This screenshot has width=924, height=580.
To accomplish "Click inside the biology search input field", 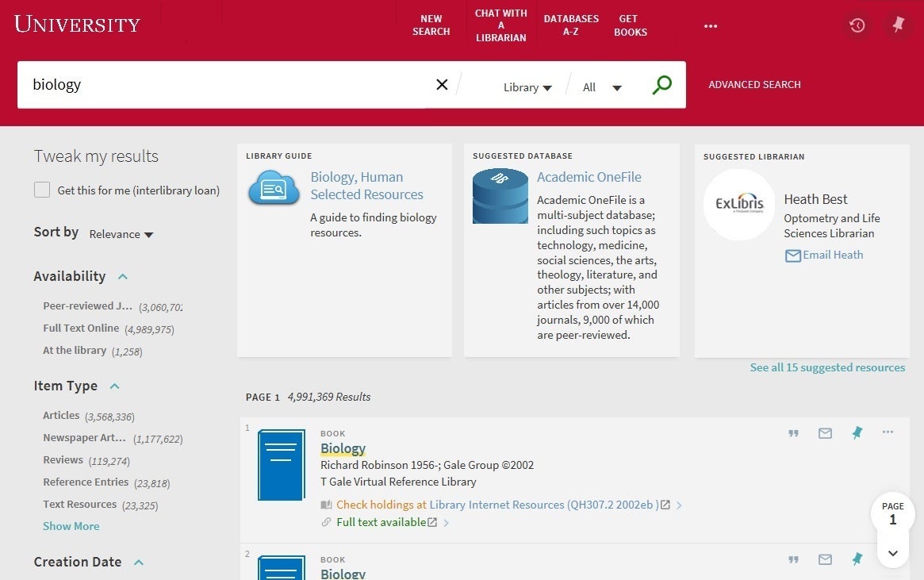I will tap(222, 85).
